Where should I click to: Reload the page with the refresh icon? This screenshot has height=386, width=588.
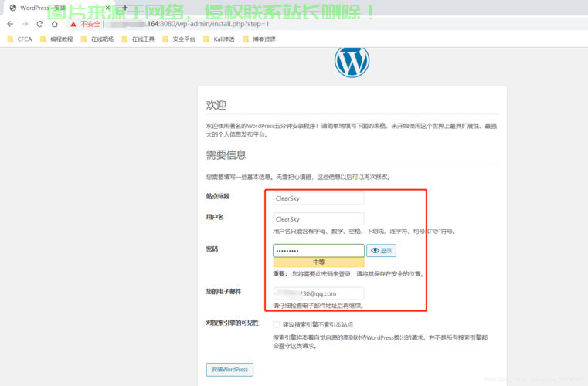coord(39,24)
